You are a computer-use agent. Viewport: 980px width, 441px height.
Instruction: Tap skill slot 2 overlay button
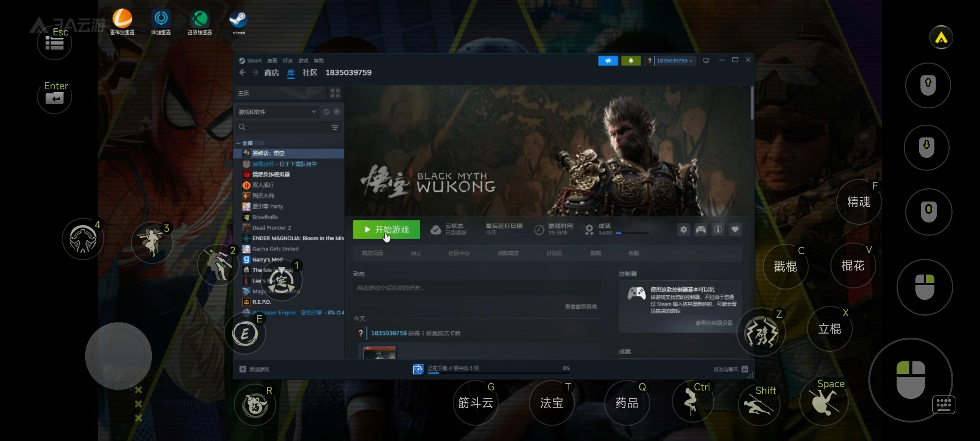tap(218, 265)
